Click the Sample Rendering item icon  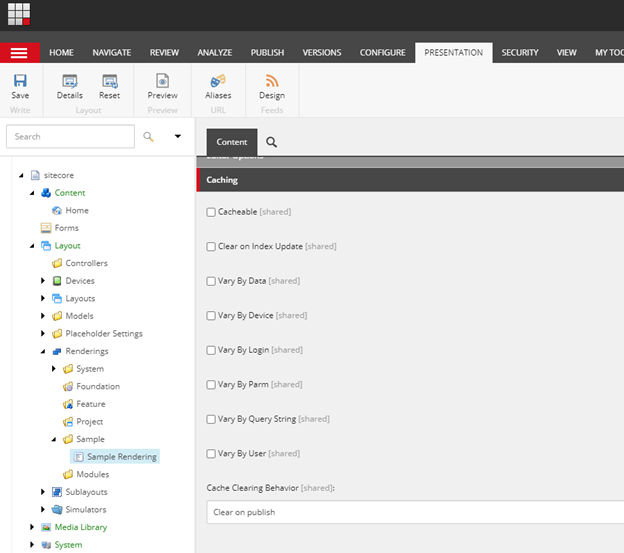point(79,457)
